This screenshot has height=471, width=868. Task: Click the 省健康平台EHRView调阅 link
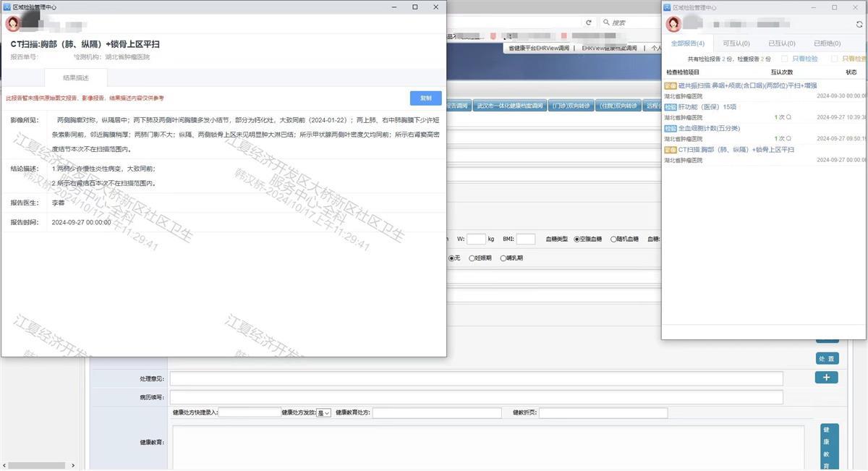click(538, 48)
